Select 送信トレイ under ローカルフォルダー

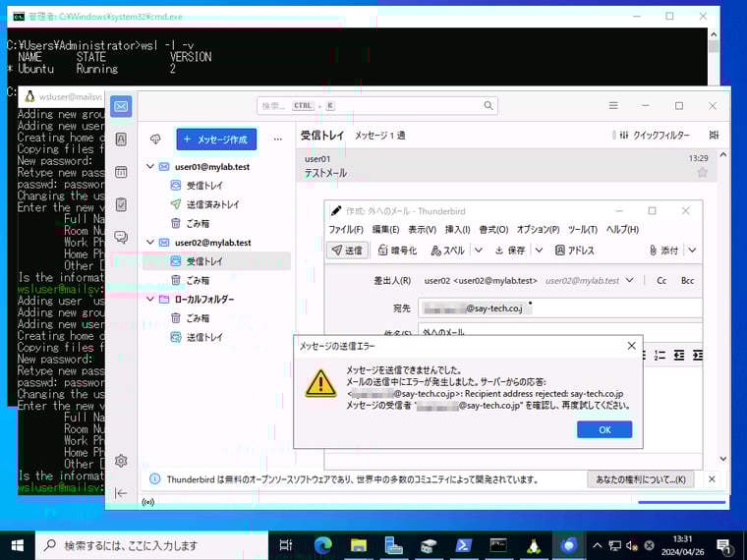(x=217, y=337)
